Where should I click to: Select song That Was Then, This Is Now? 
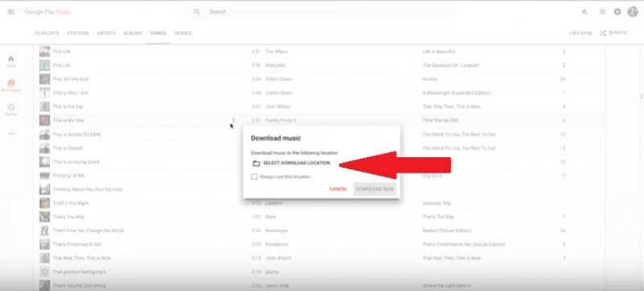82,258
